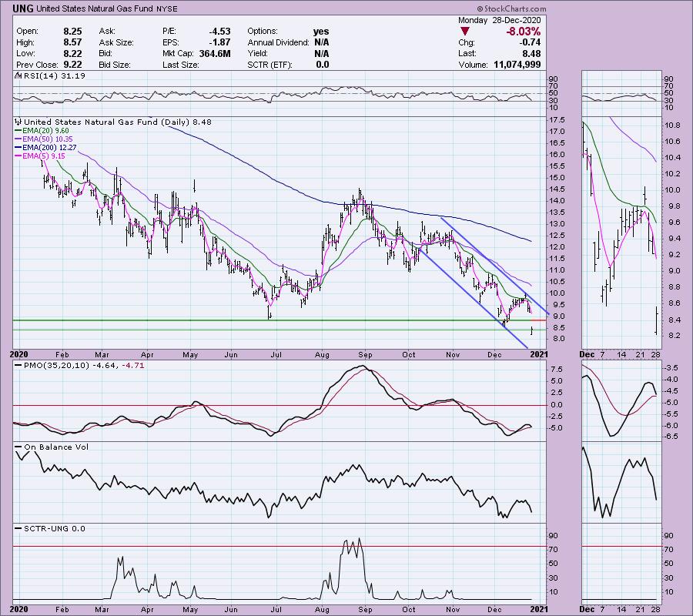Select the P/E value -4.53
This screenshot has height=616, width=693.
tap(219, 32)
